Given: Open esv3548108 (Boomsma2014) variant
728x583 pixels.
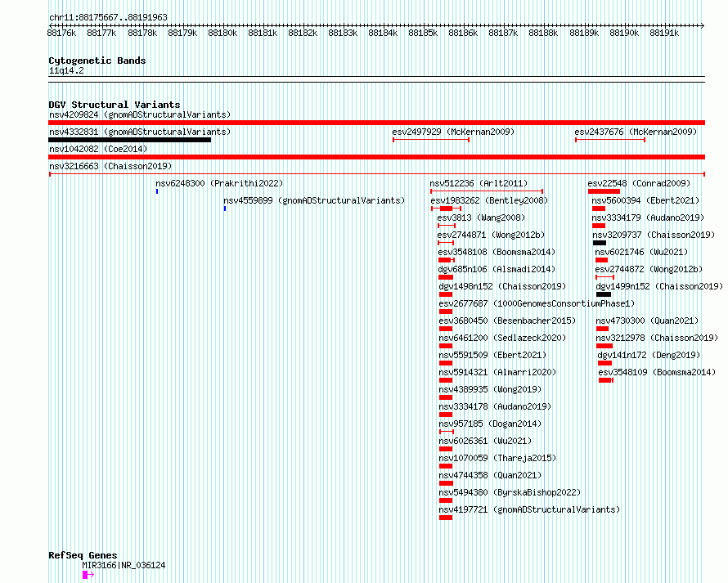Looking at the screenshot, I should [497, 252].
